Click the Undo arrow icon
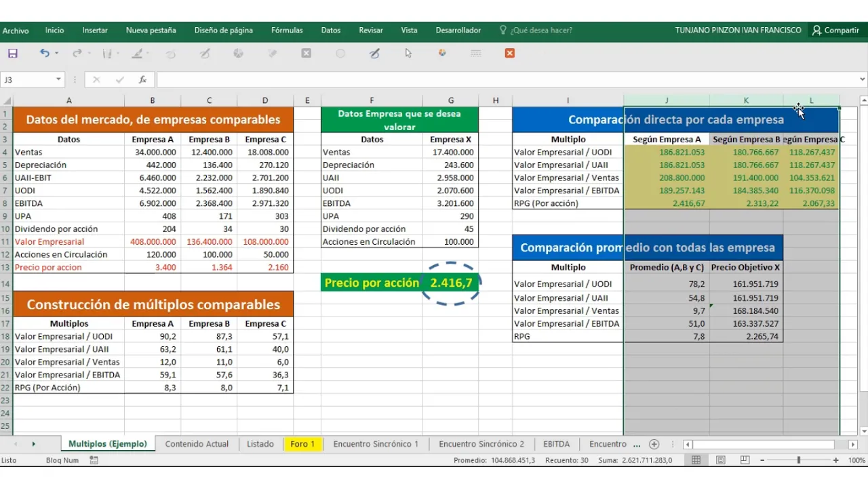The image size is (868, 488). coord(45,53)
